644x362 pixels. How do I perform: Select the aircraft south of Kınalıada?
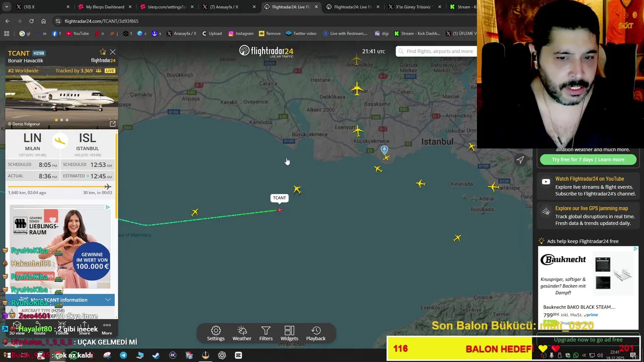(421, 184)
